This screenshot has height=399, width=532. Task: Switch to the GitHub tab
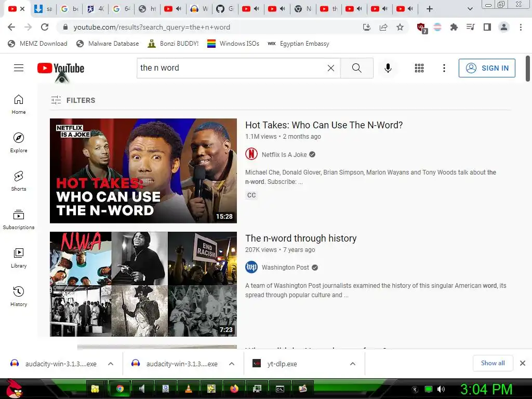(225, 9)
